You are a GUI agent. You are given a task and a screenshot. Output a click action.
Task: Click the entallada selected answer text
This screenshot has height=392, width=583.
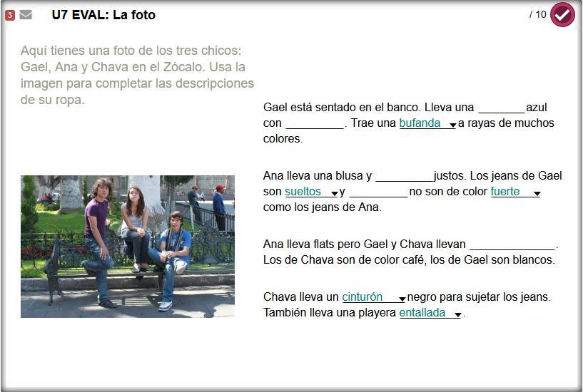(x=422, y=313)
